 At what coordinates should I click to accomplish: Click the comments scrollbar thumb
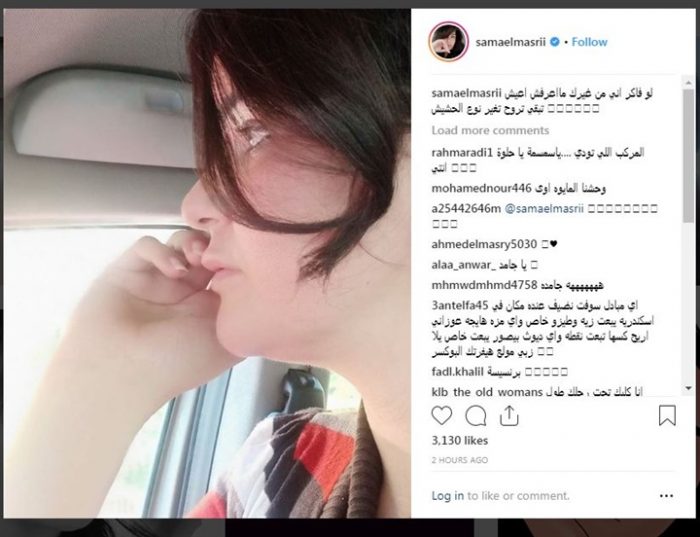pos(688,155)
